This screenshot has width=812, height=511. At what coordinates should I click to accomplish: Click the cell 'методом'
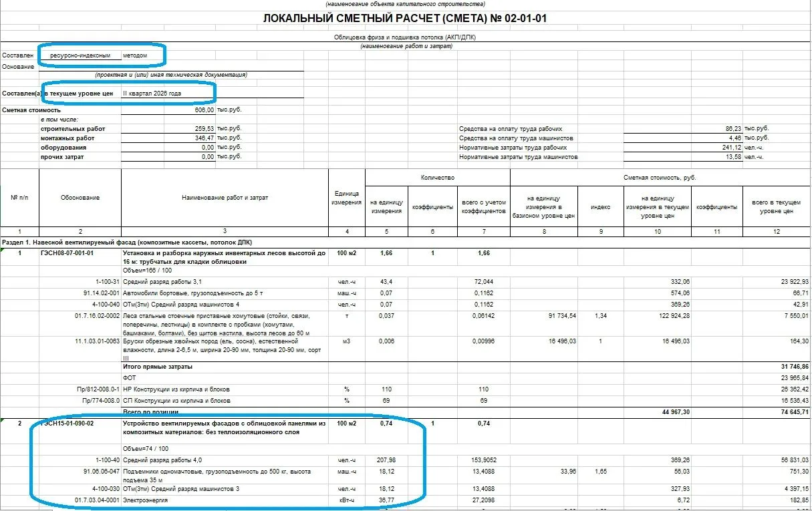pos(134,55)
